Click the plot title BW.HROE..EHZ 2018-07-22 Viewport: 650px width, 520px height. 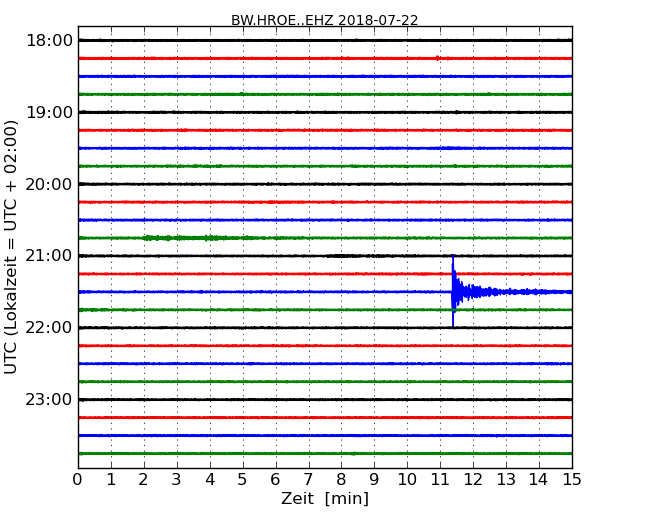pos(324,20)
